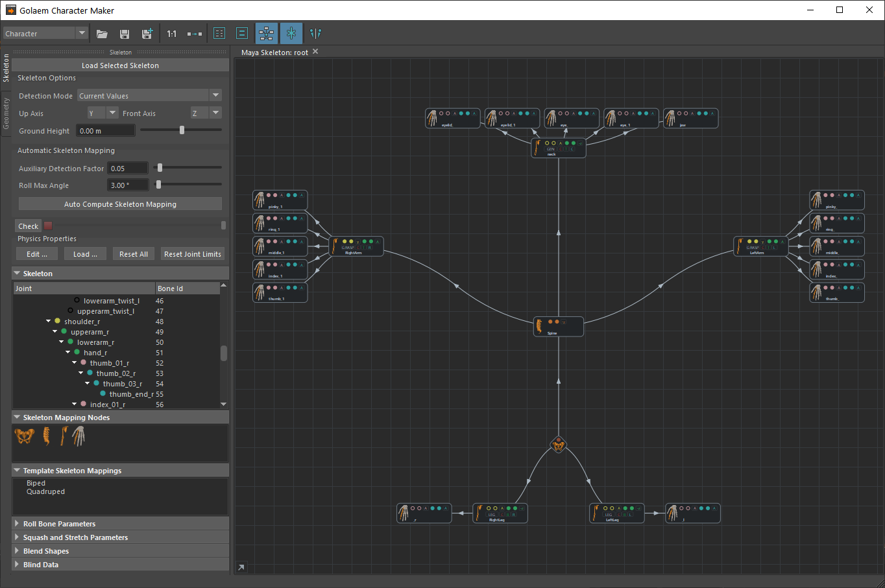Expand the Blind Data section

(121, 565)
